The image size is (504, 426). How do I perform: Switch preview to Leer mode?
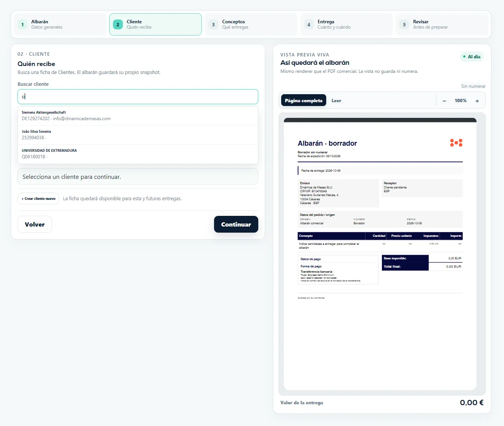coord(336,101)
